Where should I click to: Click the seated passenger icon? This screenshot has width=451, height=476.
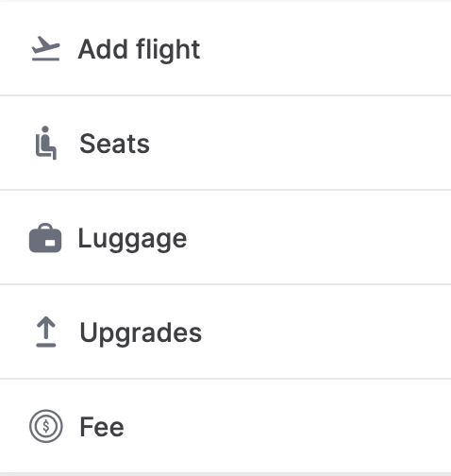click(46, 143)
